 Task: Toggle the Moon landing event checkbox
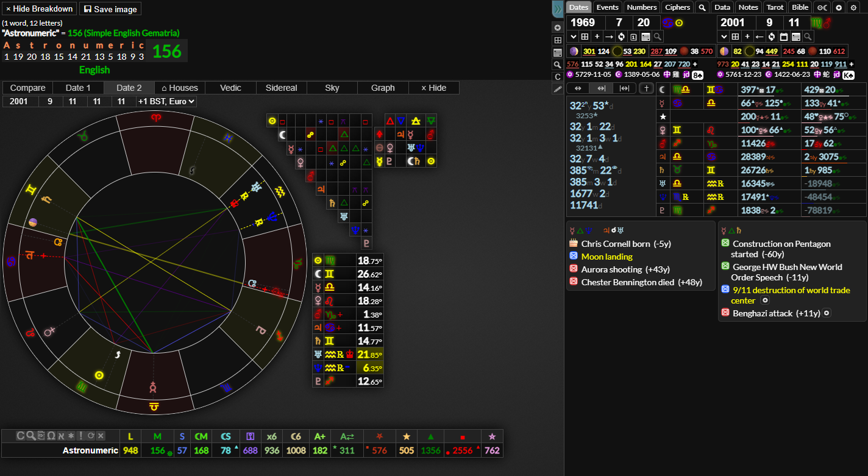(x=573, y=257)
